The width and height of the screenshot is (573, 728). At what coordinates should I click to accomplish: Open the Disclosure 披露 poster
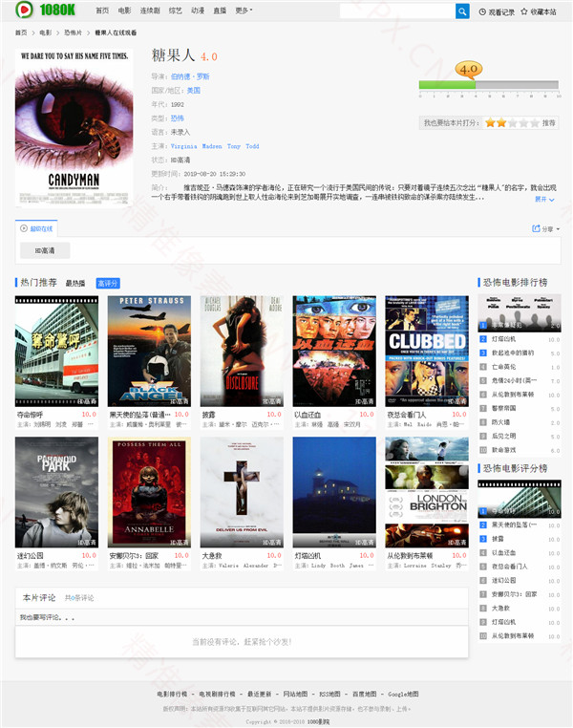pos(242,351)
